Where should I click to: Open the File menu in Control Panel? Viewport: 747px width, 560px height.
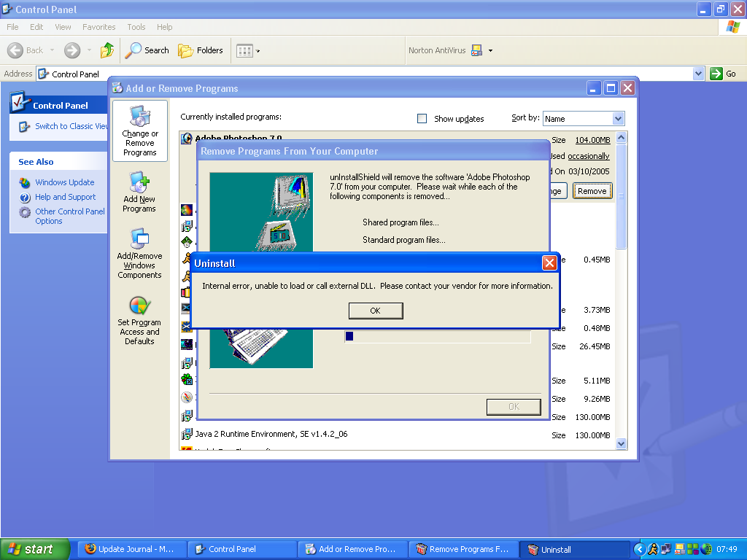[x=12, y=27]
